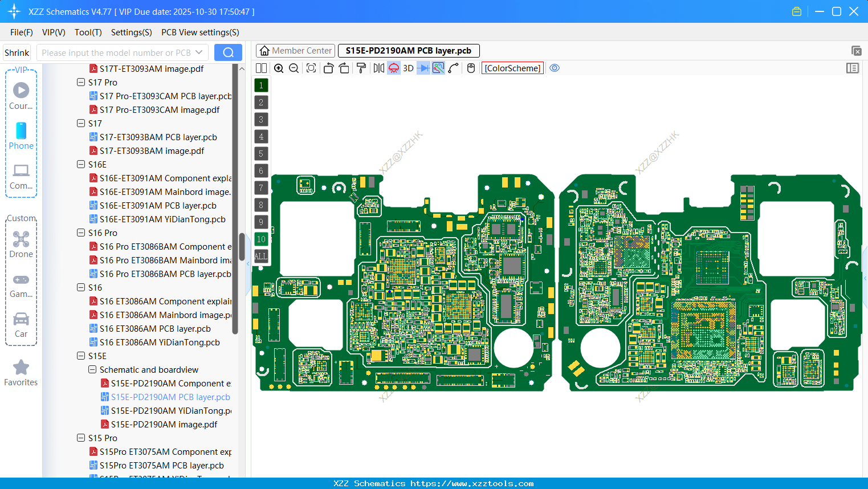The image size is (868, 489).
Task: Switch the PCB to 3D view
Action: pyautogui.click(x=407, y=68)
